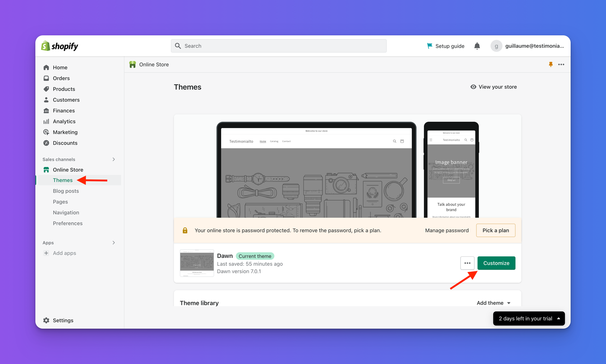
Task: Click the Discounts badge icon
Action: coord(46,143)
